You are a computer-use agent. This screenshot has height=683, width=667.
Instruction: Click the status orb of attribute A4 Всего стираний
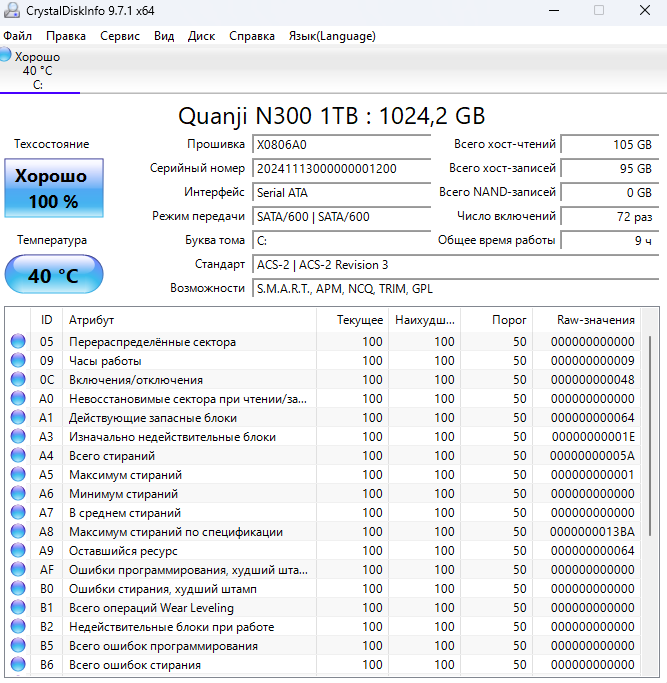(x=18, y=456)
